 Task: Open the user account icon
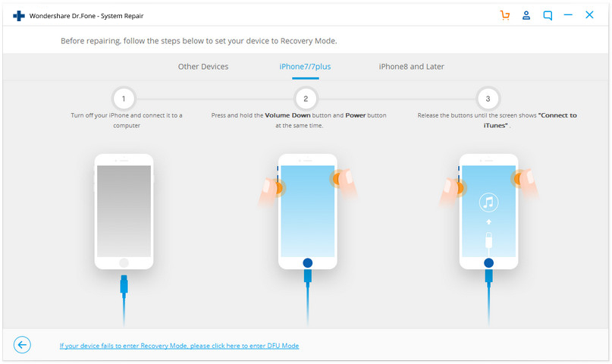click(x=526, y=16)
